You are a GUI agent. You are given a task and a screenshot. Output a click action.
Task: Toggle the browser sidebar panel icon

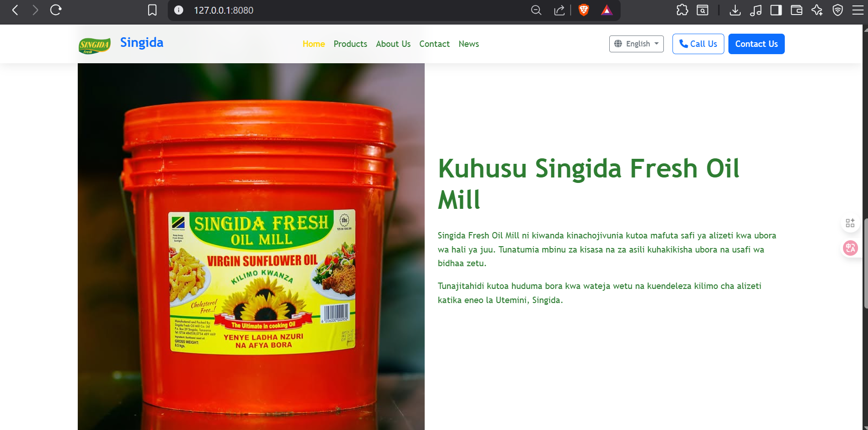pos(776,10)
